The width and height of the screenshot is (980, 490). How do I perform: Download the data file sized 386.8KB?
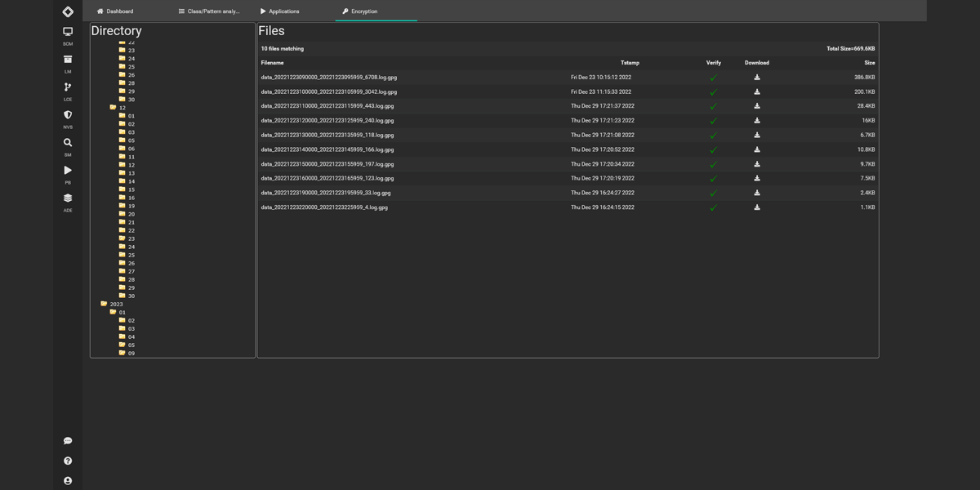pyautogui.click(x=756, y=77)
